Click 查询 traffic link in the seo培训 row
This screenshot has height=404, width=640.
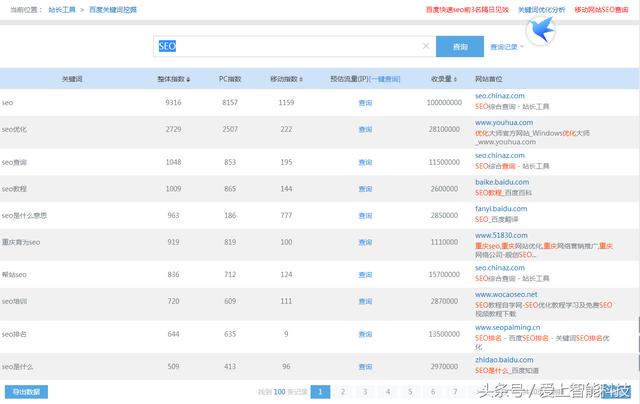click(x=365, y=301)
